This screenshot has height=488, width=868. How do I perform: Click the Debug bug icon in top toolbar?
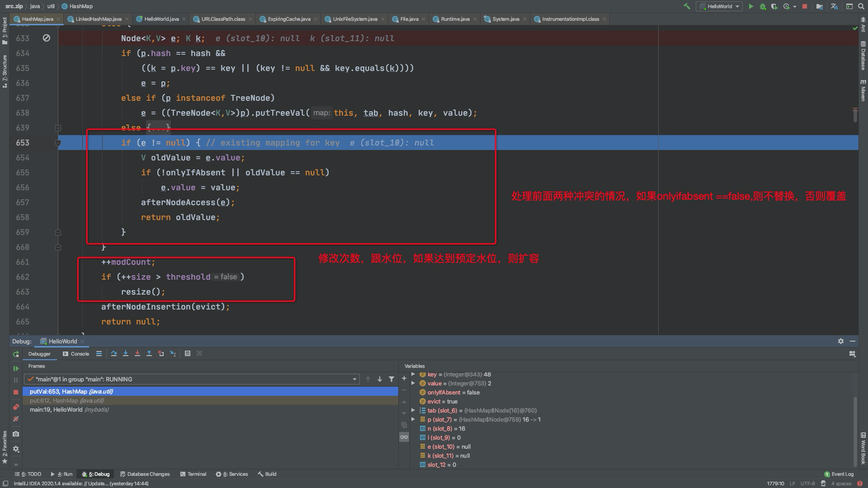click(x=763, y=6)
